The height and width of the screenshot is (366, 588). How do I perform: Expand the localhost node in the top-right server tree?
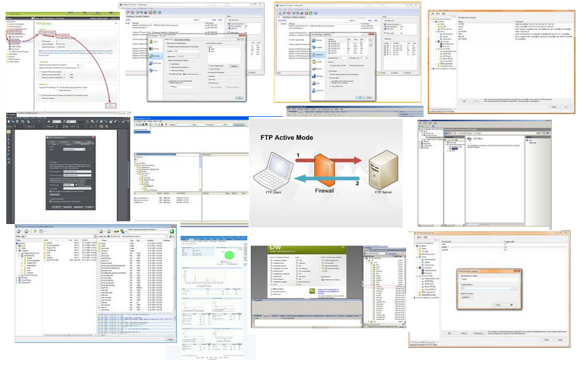pyautogui.click(x=433, y=22)
